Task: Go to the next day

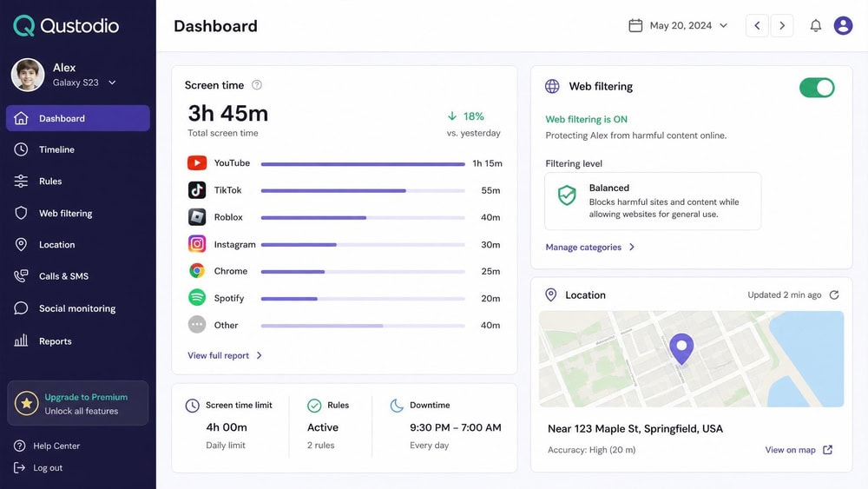Action: [x=782, y=25]
